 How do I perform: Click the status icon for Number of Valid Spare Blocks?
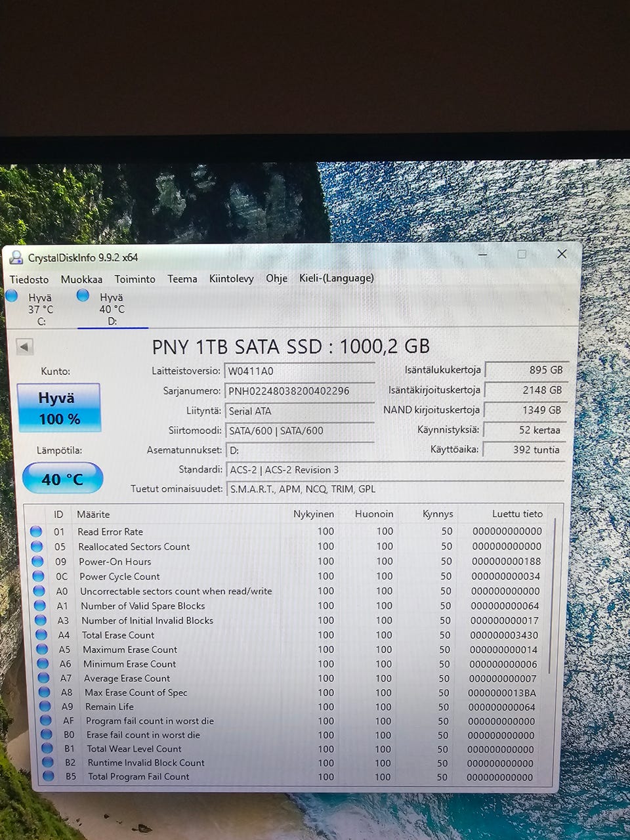tap(40, 606)
